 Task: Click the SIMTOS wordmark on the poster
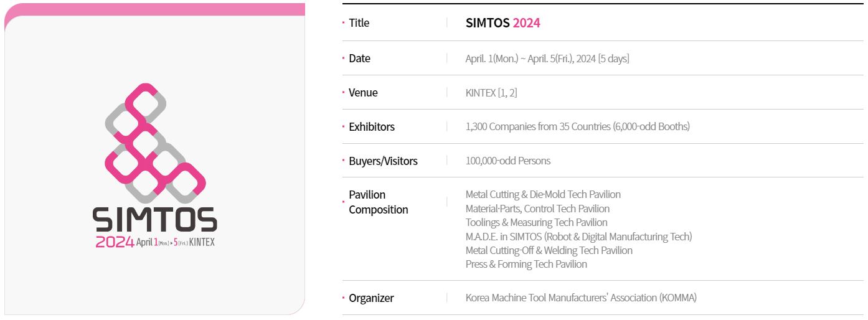click(155, 220)
